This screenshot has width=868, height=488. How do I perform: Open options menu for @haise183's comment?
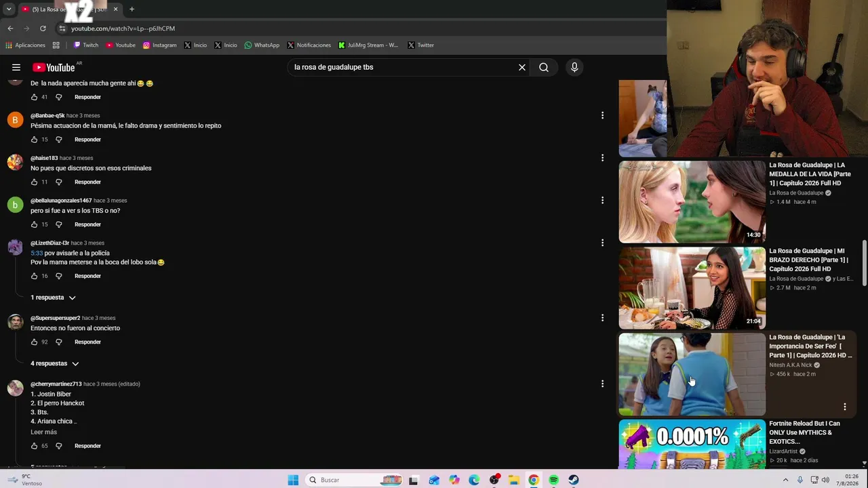click(x=602, y=158)
